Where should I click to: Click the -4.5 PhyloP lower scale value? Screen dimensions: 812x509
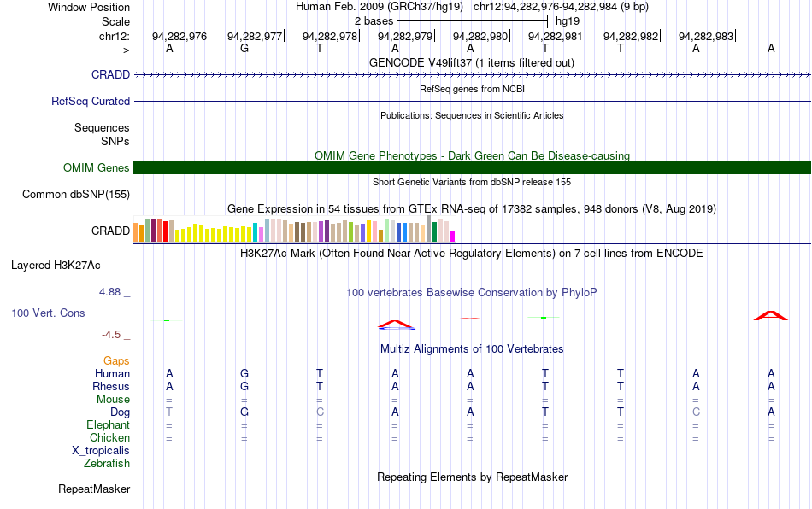coord(111,335)
